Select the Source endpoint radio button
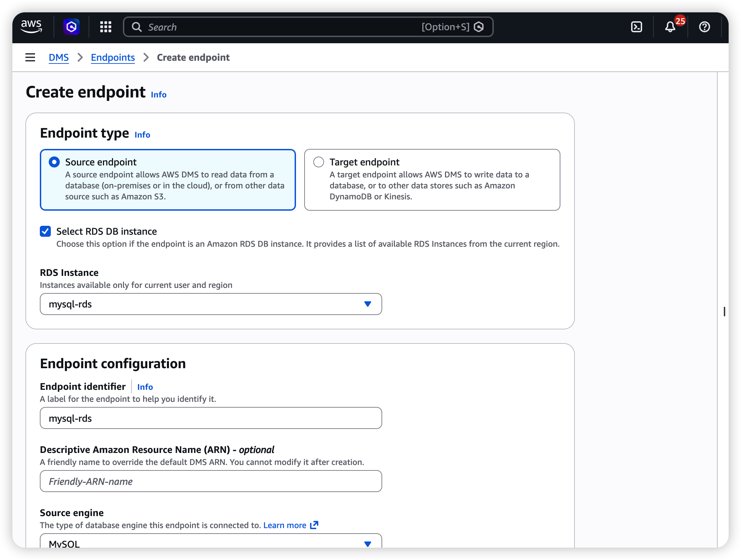 click(54, 162)
